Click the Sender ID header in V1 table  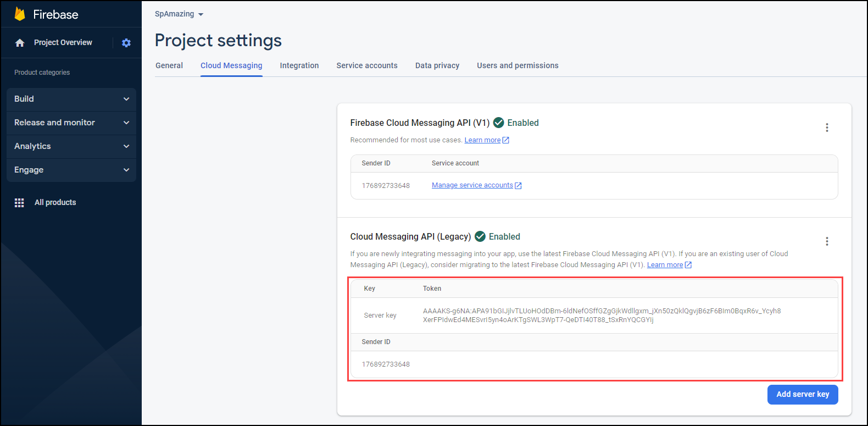click(376, 163)
